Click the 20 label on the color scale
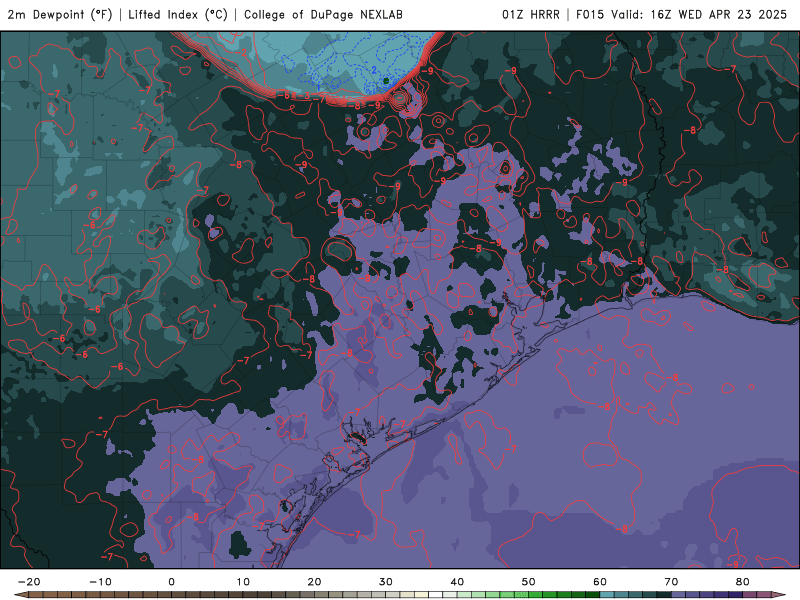Screen dimensions: 800x600 click(314, 582)
